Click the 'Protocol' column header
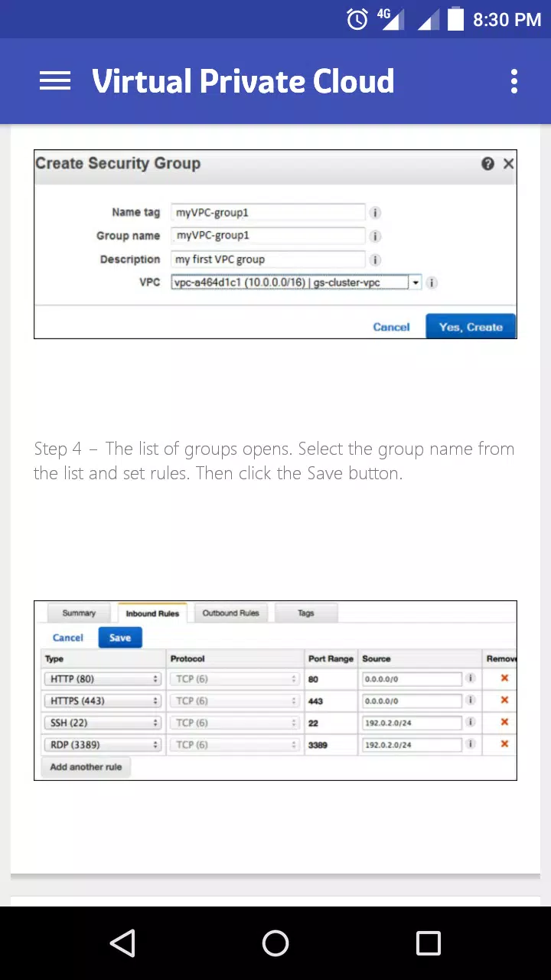The width and height of the screenshot is (551, 980). (x=187, y=658)
